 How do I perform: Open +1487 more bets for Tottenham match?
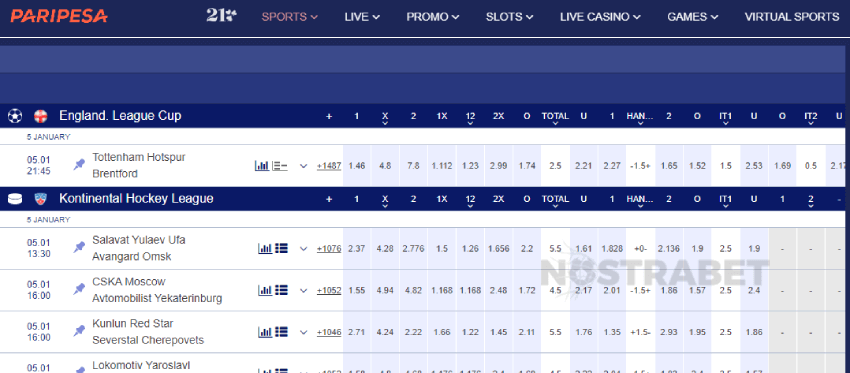329,166
